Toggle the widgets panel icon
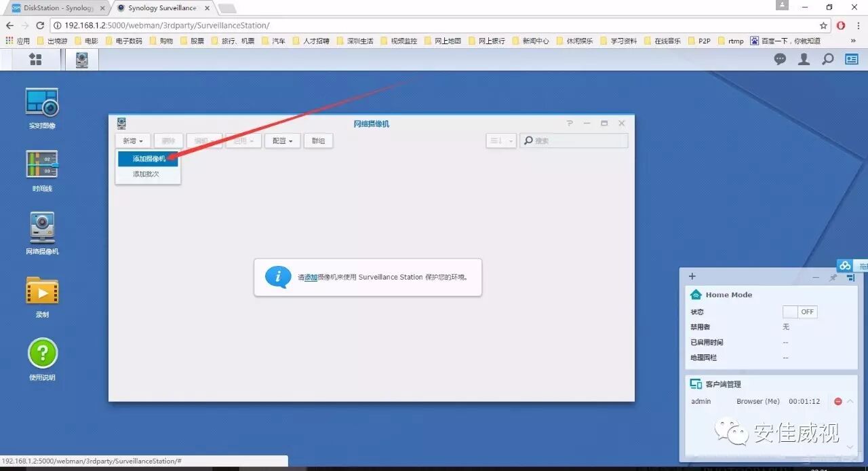The height and width of the screenshot is (471, 868). (852, 59)
